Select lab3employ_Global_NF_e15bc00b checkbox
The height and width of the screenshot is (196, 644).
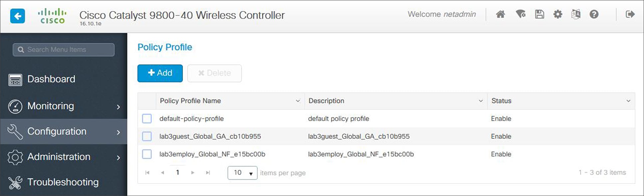pos(147,154)
